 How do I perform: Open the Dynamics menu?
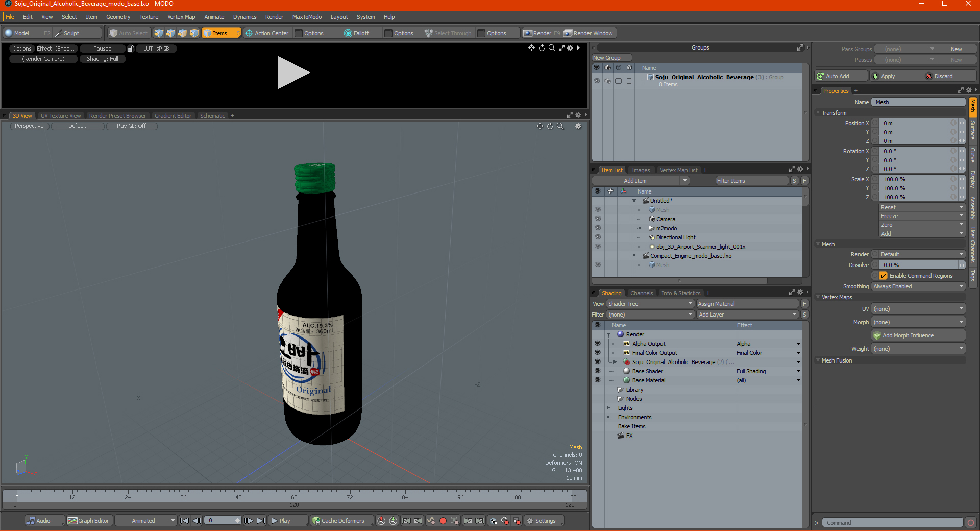(x=244, y=17)
